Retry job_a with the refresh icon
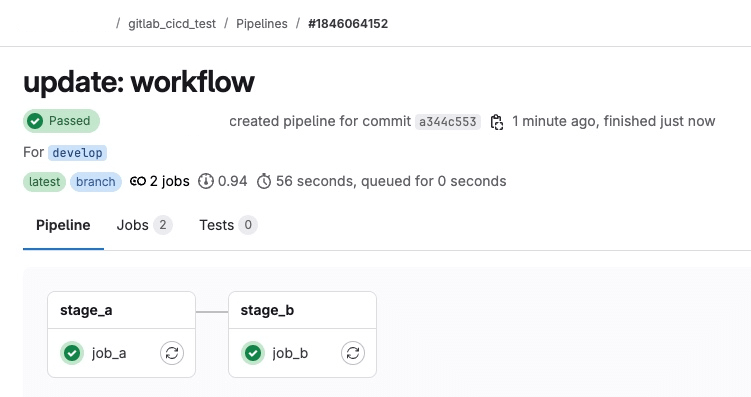The image size is (751, 397). (172, 353)
